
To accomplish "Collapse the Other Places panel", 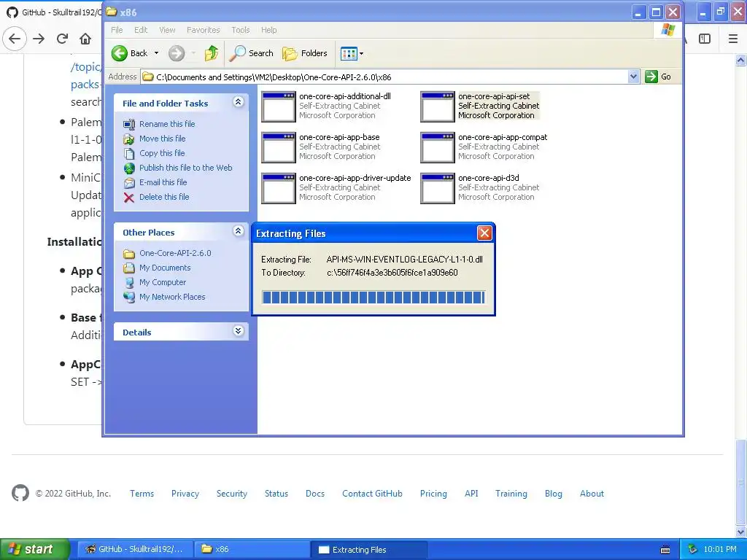I will coord(239,231).
